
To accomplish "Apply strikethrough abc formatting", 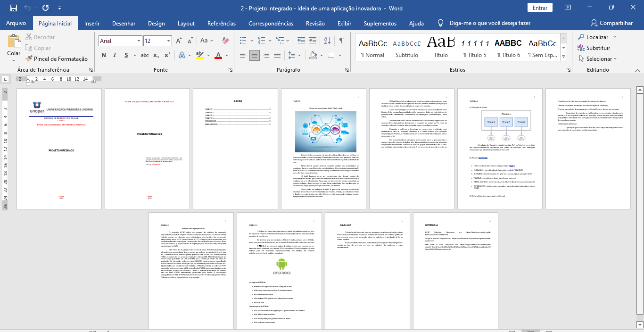I will point(145,55).
